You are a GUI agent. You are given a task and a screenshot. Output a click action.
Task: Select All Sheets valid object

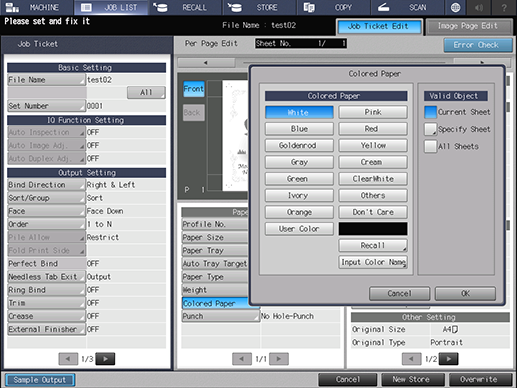[x=430, y=146]
